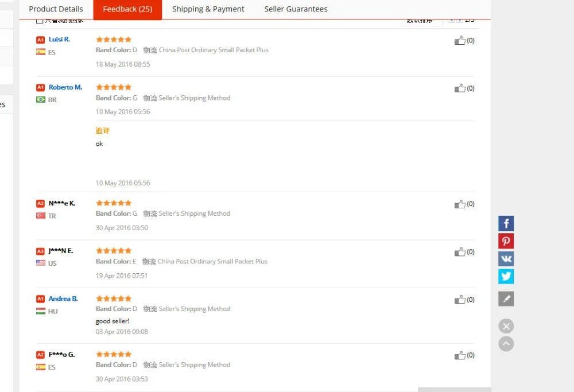This screenshot has width=574, height=392.
Task: Share the page on Twitter
Action: click(506, 276)
